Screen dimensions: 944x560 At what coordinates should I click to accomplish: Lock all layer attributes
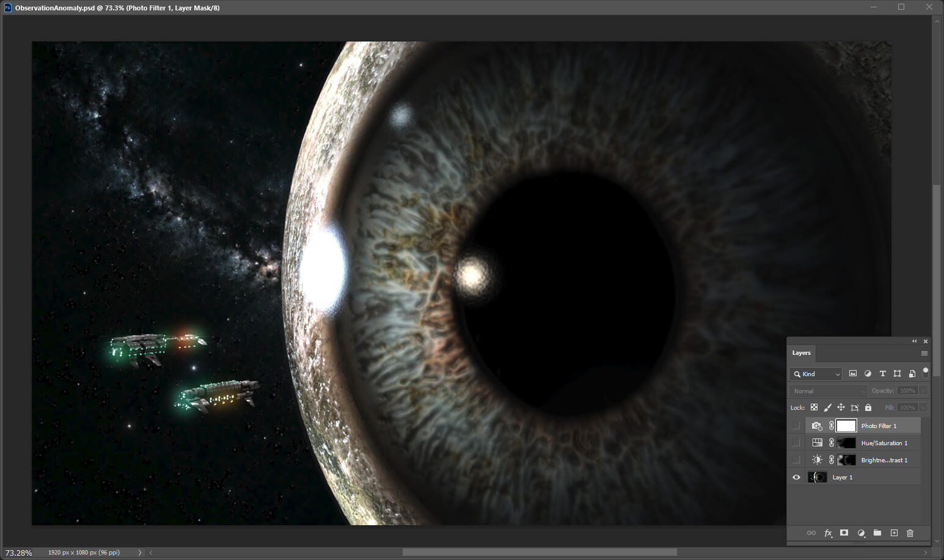tap(868, 407)
